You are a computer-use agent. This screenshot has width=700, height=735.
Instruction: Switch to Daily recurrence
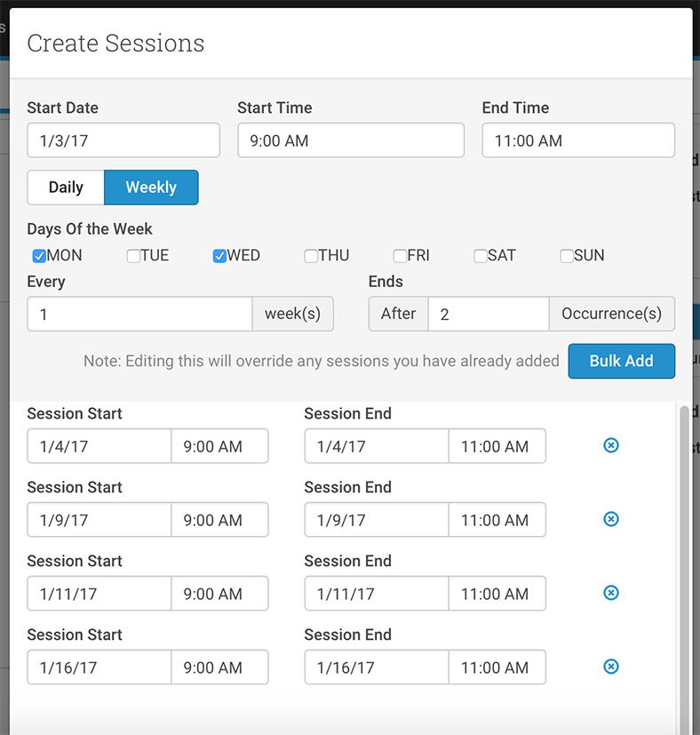pos(66,188)
